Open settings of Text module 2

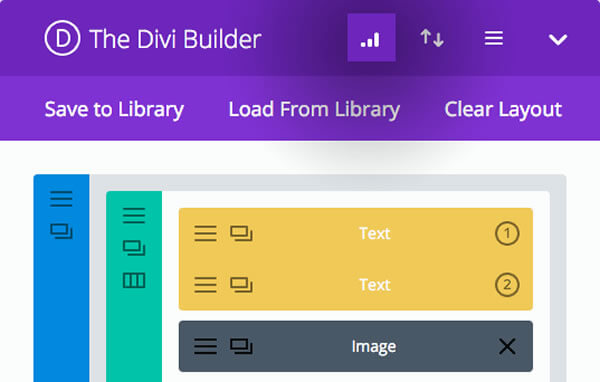[x=205, y=285]
